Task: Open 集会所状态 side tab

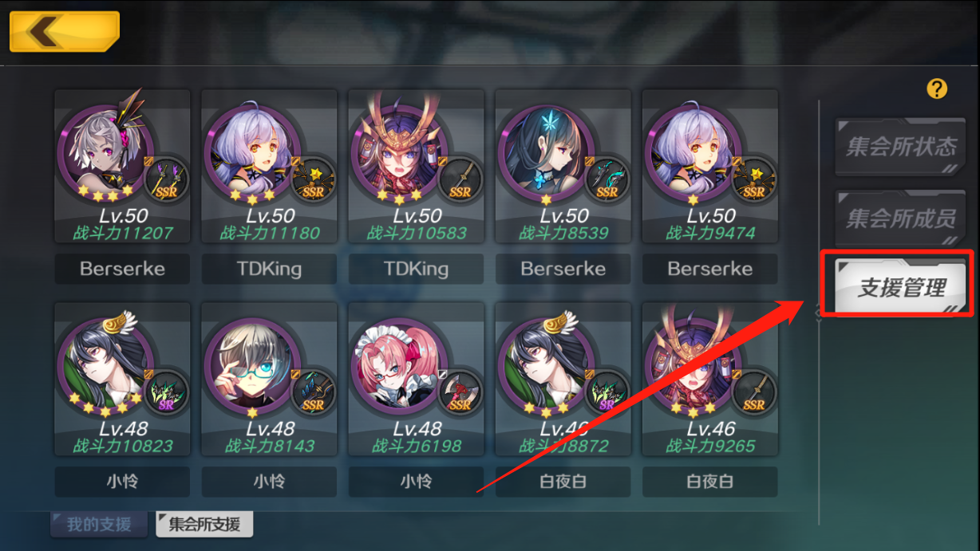Action: pos(900,147)
